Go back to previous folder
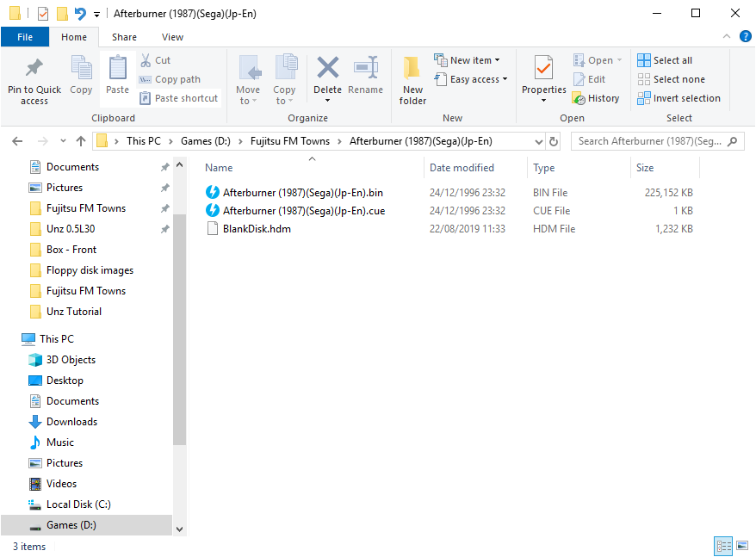Viewport: 756px width, 557px height. [17, 141]
